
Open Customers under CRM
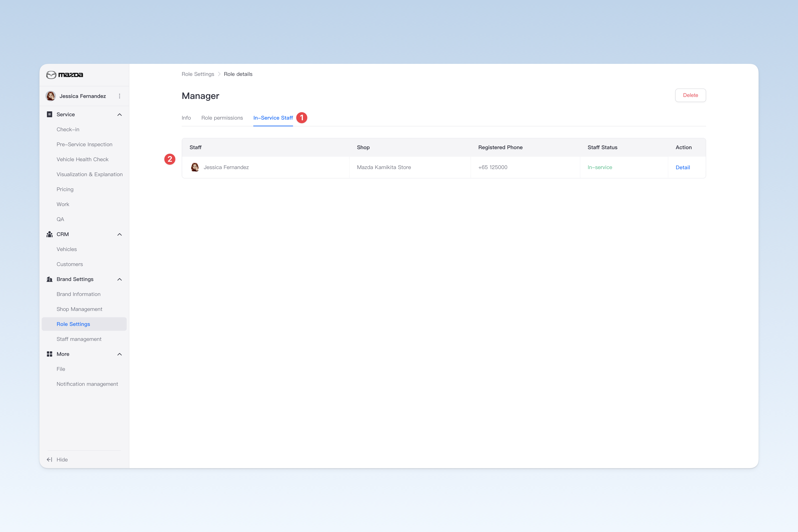tap(70, 264)
